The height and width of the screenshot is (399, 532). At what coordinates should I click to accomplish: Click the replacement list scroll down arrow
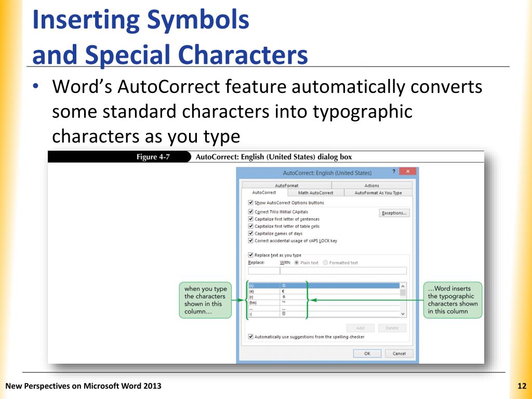pos(403,314)
